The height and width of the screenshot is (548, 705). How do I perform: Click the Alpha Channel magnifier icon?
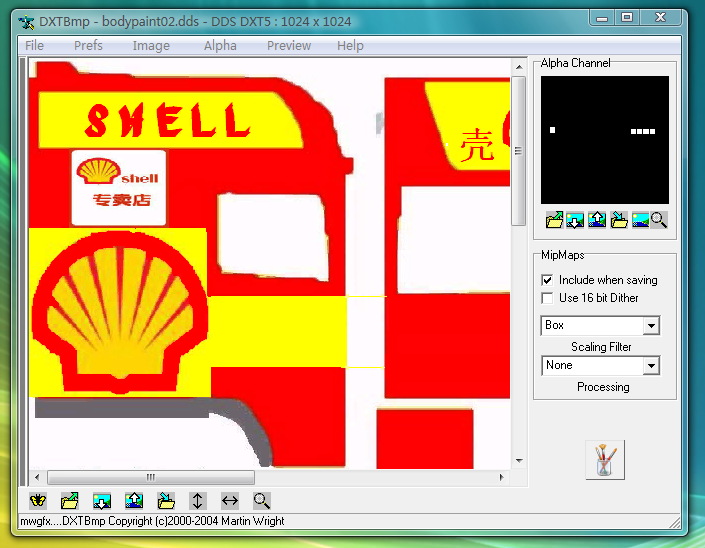coord(659,220)
